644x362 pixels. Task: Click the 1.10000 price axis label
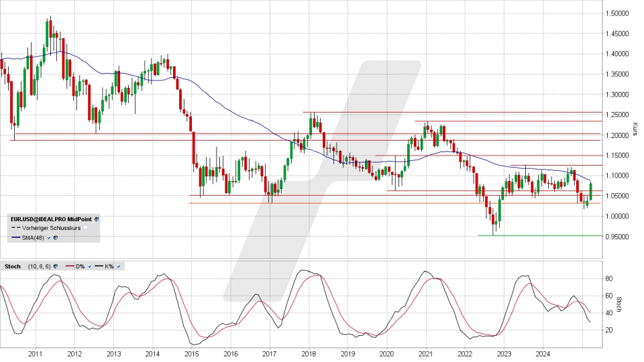click(x=617, y=176)
